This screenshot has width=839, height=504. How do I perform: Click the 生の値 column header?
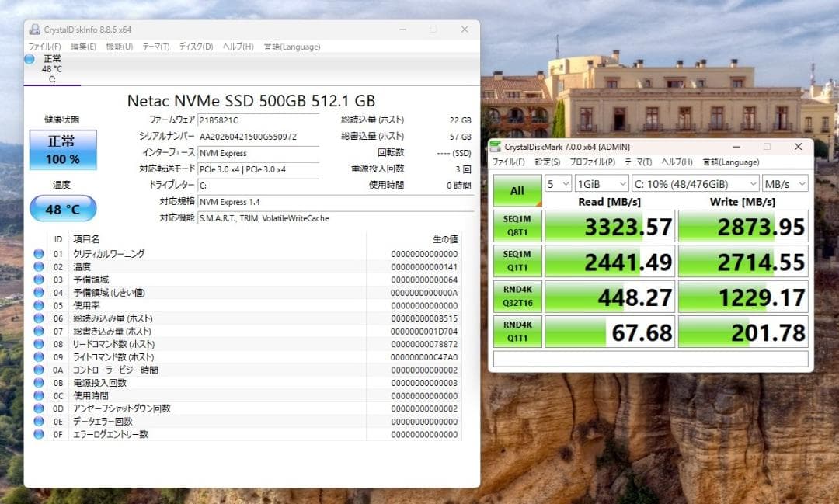pos(445,239)
